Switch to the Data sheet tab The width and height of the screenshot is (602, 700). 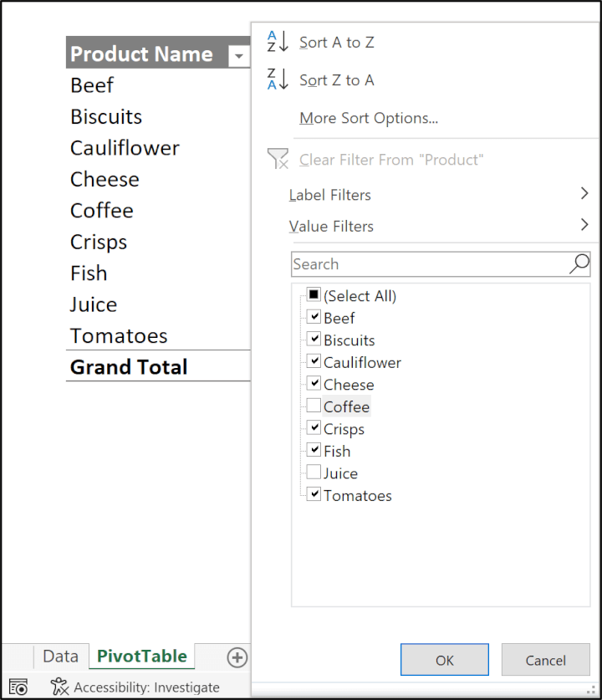pos(60,656)
